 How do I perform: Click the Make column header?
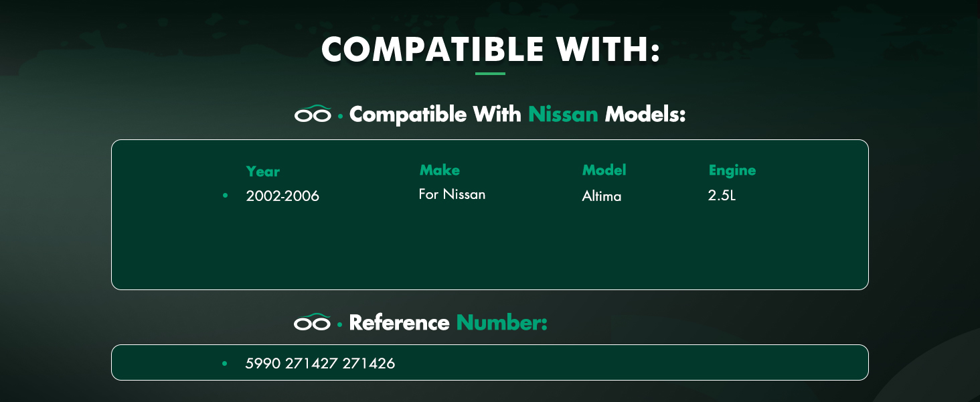439,170
